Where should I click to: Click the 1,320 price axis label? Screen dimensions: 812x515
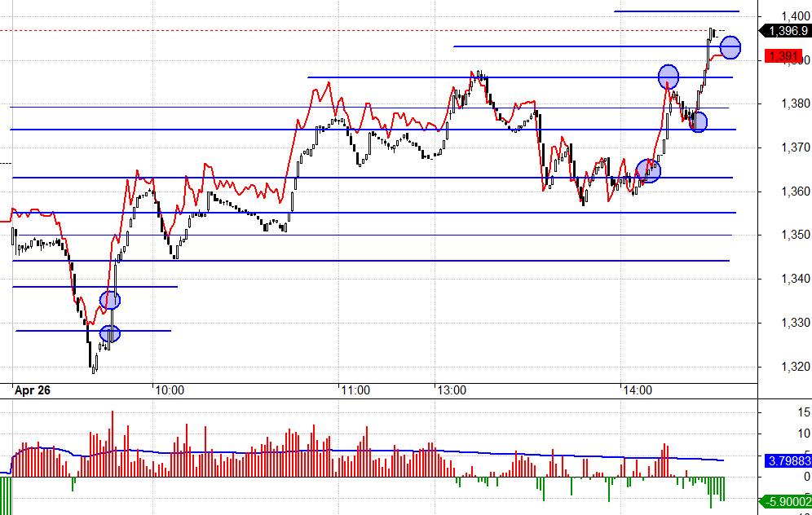795,367
